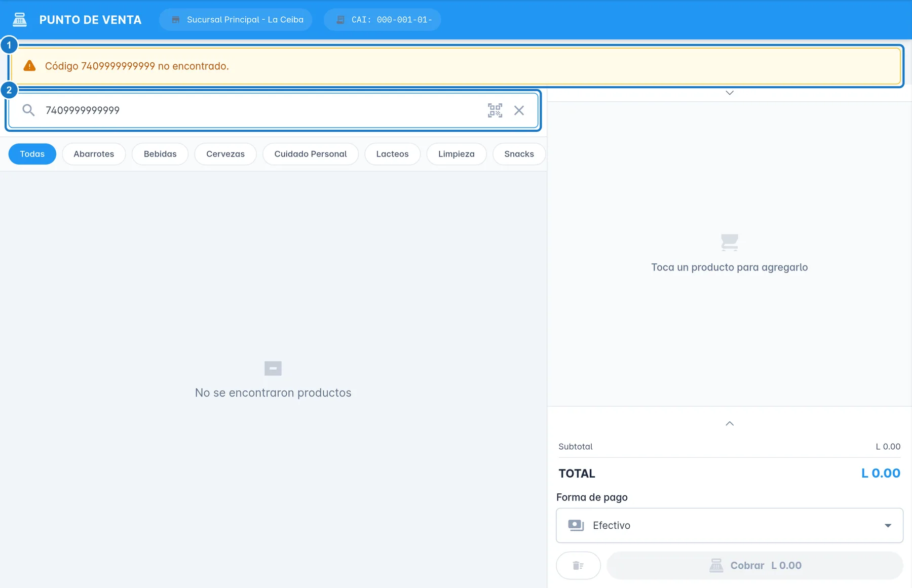Click the blue total amount L 0.00
This screenshot has height=588, width=912.
click(x=881, y=473)
